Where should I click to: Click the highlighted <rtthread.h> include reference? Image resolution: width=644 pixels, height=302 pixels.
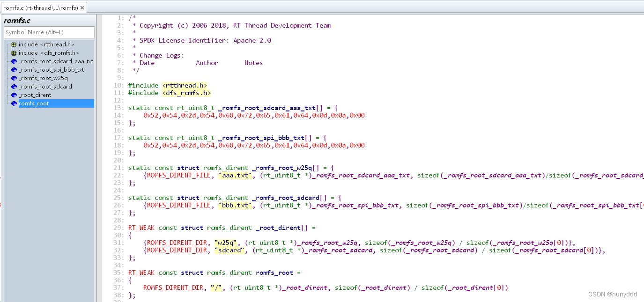[x=185, y=85]
